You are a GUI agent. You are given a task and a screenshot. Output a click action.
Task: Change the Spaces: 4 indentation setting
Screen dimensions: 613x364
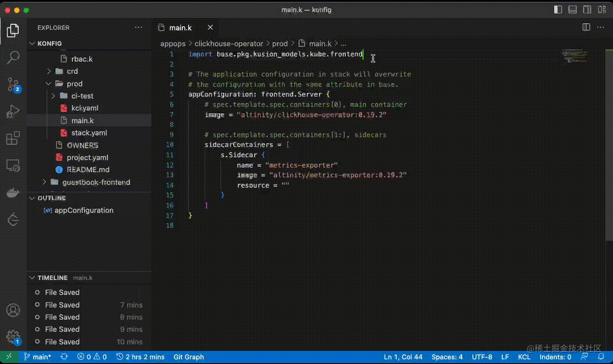click(x=447, y=357)
